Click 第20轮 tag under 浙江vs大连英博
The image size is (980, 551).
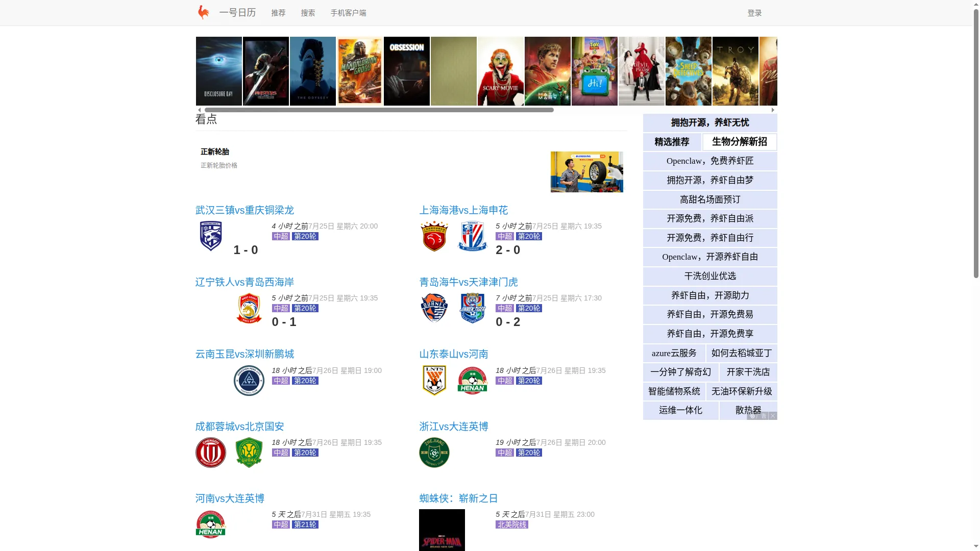pos(529,453)
